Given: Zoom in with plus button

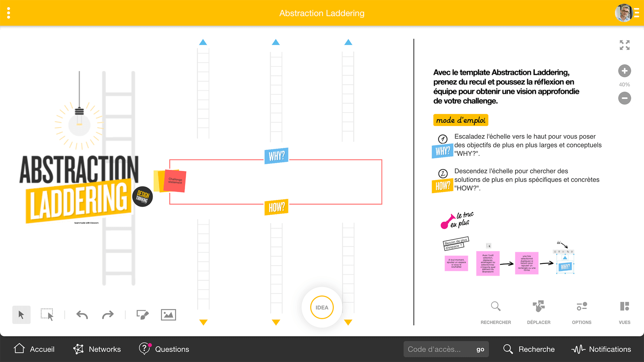Looking at the screenshot, I should [x=624, y=71].
